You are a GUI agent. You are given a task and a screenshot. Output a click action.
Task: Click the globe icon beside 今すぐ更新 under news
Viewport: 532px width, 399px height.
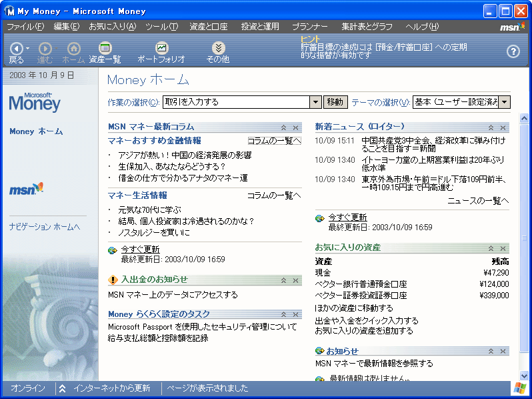319,219
